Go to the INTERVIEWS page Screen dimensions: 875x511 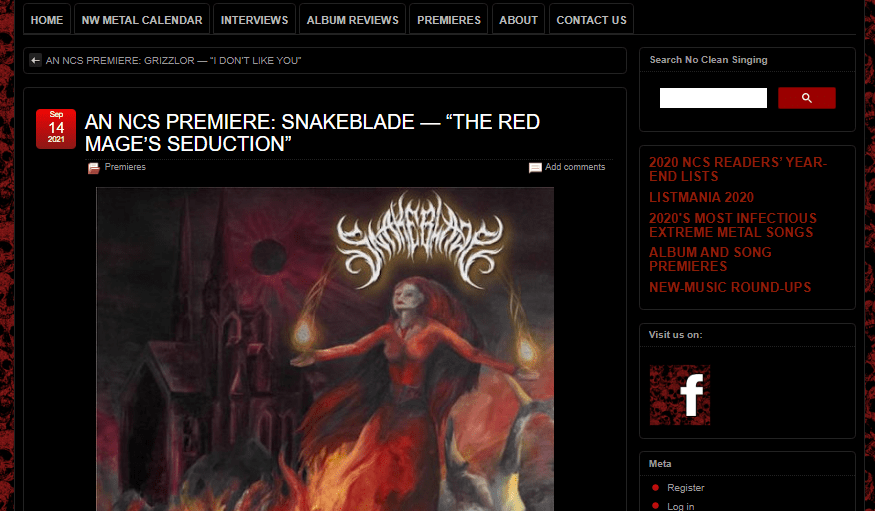click(254, 20)
